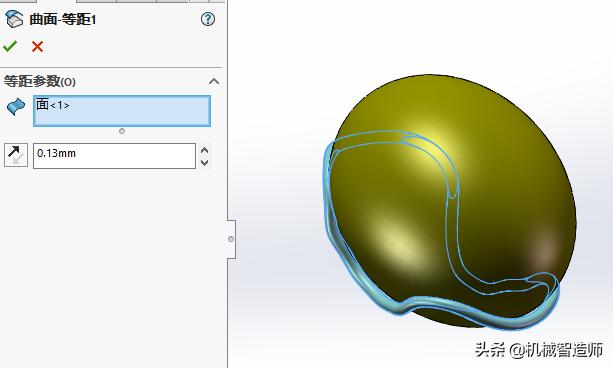Click the 0.13mm offset distance field

coord(115,156)
